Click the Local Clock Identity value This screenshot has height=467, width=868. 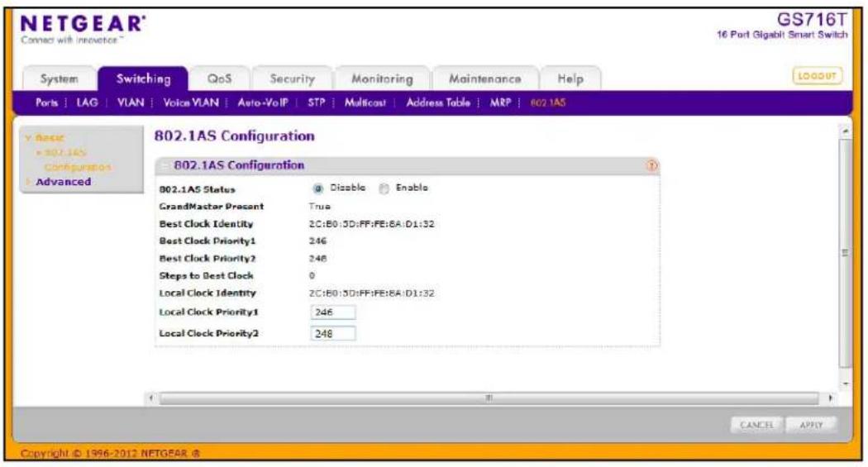(371, 293)
